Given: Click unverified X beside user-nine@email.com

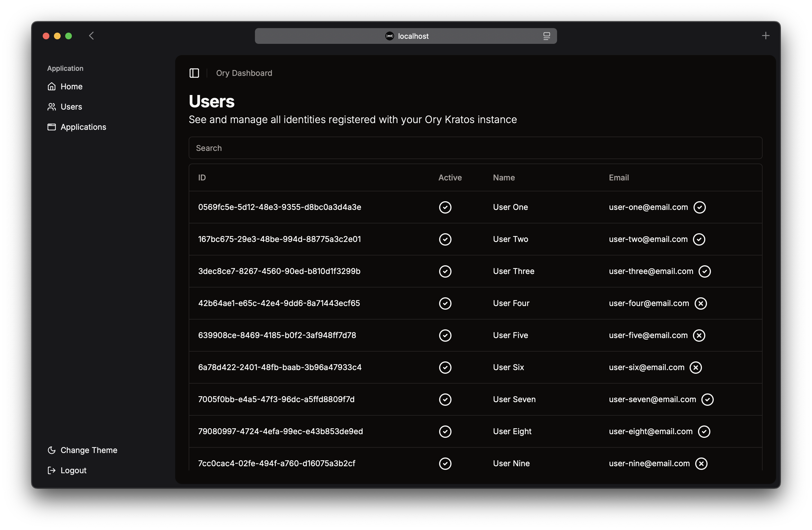Looking at the screenshot, I should tap(701, 464).
